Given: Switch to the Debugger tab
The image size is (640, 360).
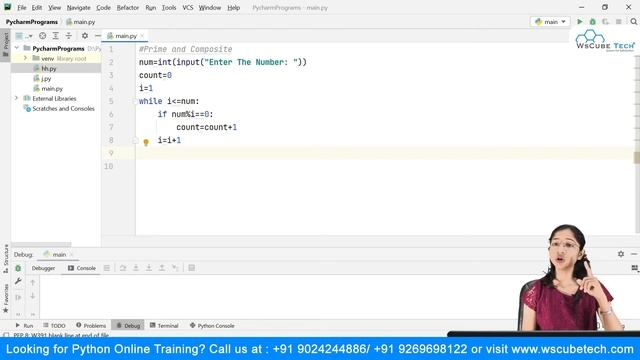Looking at the screenshot, I should (43, 268).
